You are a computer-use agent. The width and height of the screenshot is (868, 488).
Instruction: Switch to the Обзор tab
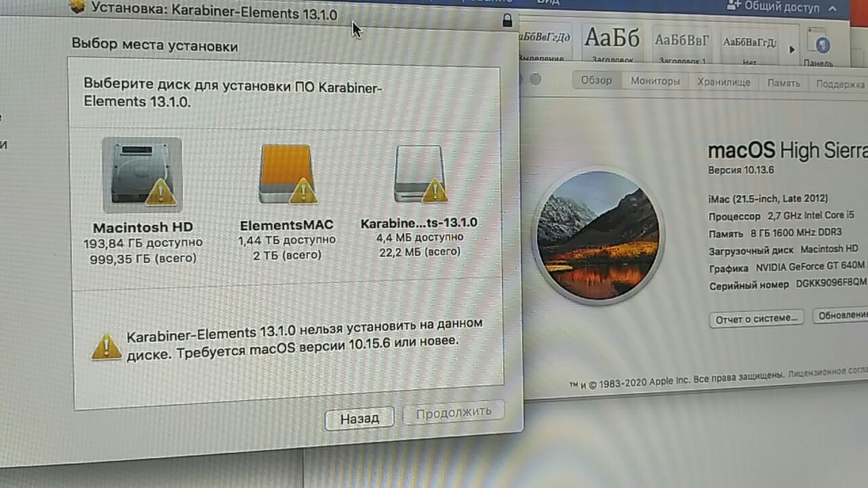596,80
